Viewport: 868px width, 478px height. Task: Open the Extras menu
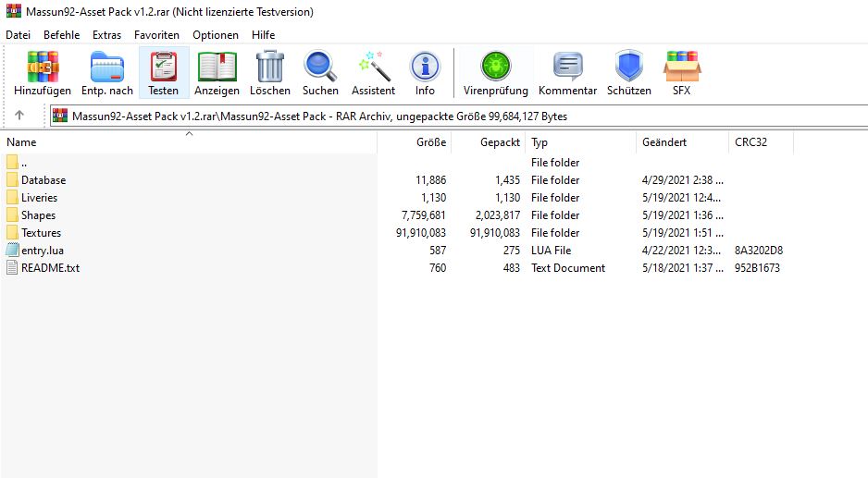tap(106, 35)
